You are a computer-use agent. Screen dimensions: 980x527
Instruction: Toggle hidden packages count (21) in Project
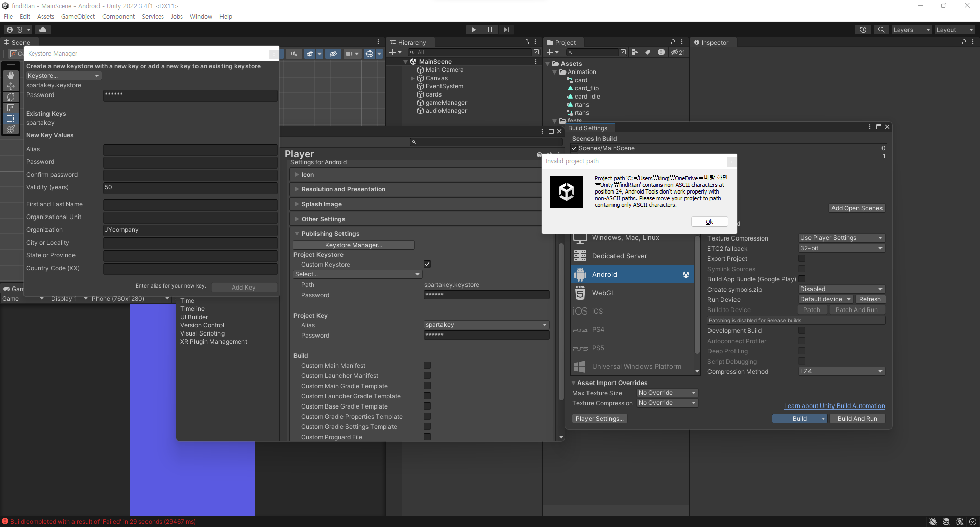(x=678, y=52)
